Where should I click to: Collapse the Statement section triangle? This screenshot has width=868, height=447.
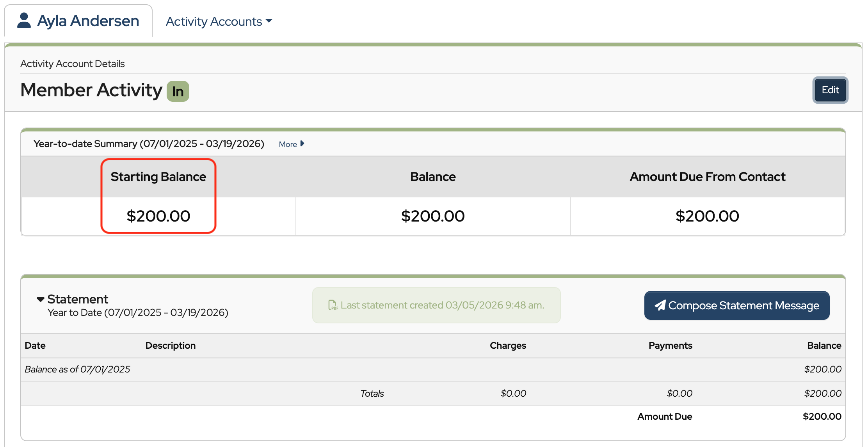[40, 300]
